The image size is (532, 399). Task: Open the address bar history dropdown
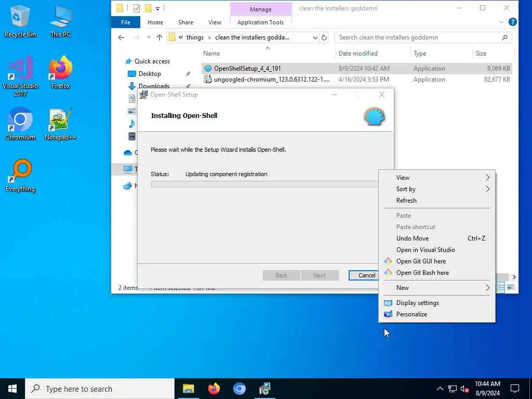click(x=315, y=37)
